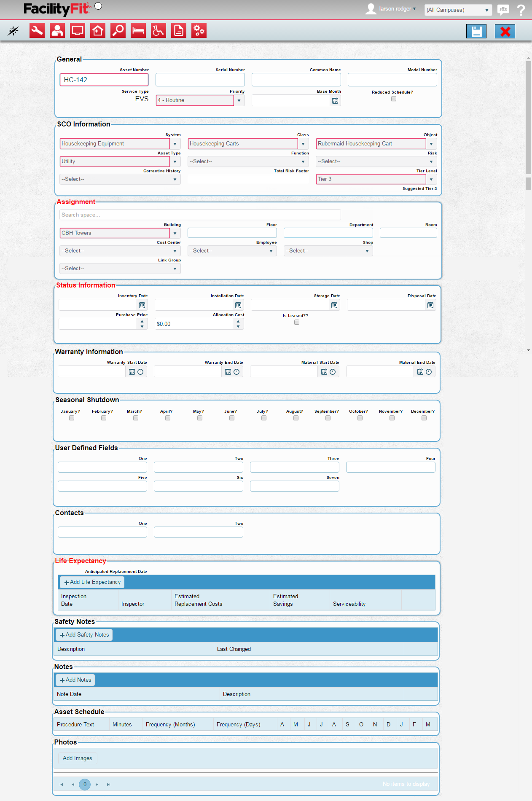Screen dimensions: 532x801
Task: Click the Add Safety Notes button
Action: coord(84,635)
